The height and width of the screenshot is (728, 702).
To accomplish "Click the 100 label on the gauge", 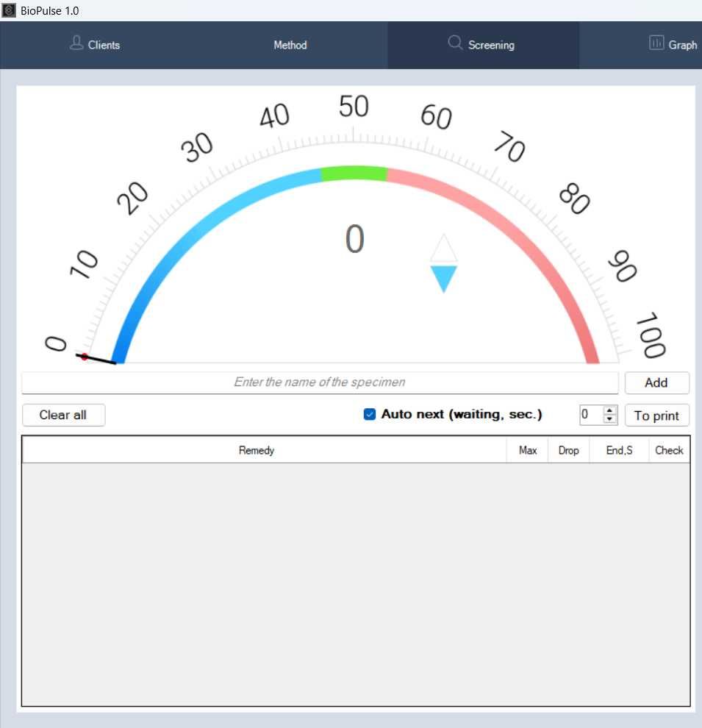I will (651, 335).
